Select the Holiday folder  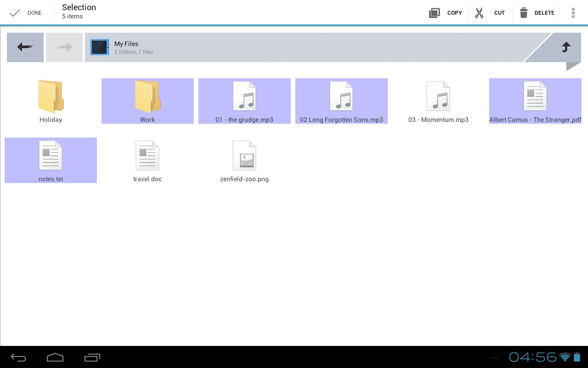point(51,101)
